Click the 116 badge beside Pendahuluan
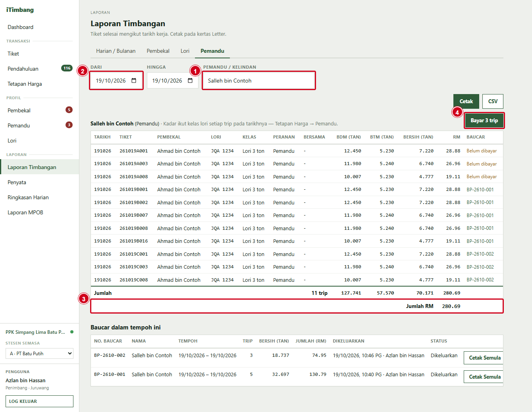Viewport: 532px width, 412px height. coord(67,68)
